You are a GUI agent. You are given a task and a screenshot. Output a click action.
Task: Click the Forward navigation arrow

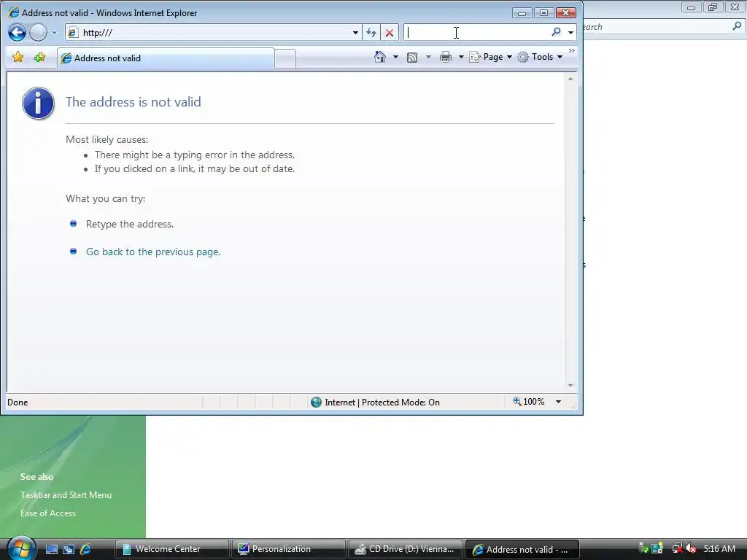[38, 32]
